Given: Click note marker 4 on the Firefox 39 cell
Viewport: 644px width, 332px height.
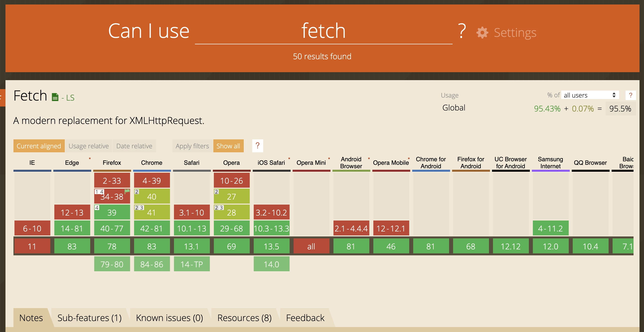Looking at the screenshot, I should pyautogui.click(x=97, y=208).
